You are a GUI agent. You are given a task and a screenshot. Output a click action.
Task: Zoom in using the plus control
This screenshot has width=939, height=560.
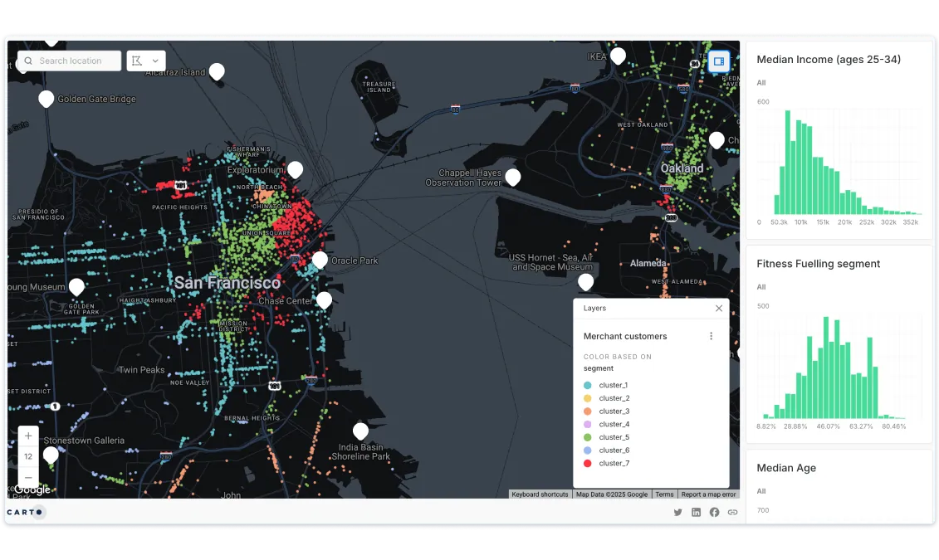pos(27,435)
